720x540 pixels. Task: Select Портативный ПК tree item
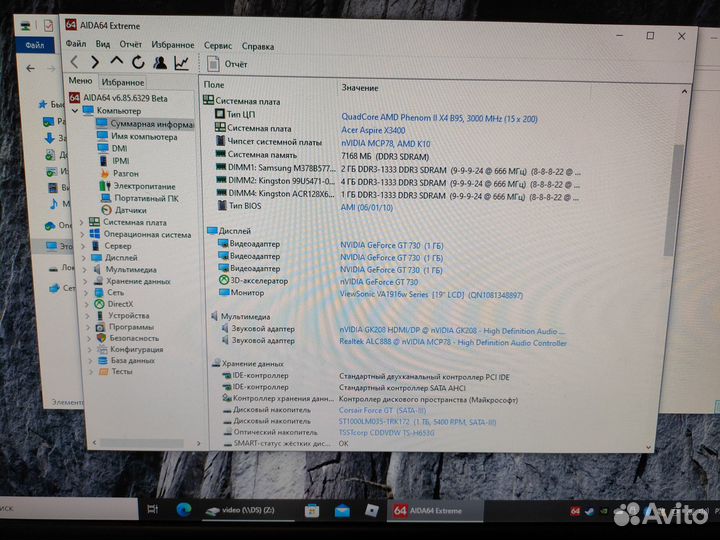pos(140,198)
